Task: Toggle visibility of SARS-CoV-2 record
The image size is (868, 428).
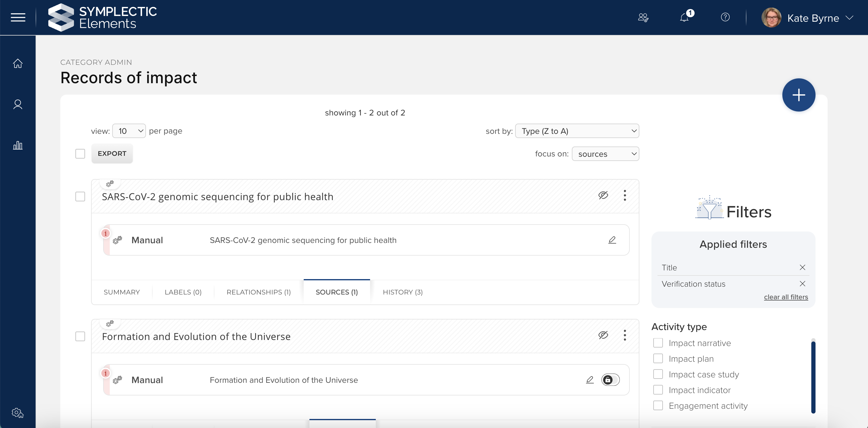Action: [x=603, y=195]
